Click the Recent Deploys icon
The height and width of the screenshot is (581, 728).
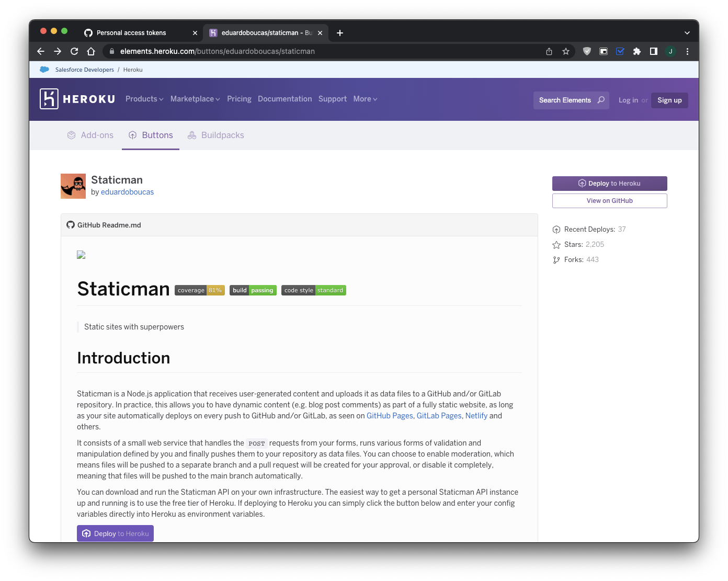(x=556, y=230)
